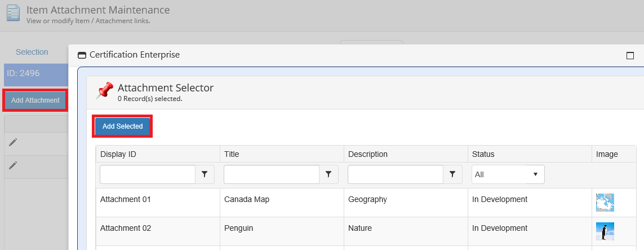Open the Penguin image thumbnail

coord(605,231)
